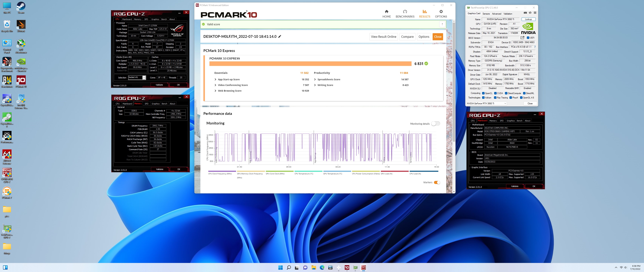Open File Explorer from the taskbar

313,267
